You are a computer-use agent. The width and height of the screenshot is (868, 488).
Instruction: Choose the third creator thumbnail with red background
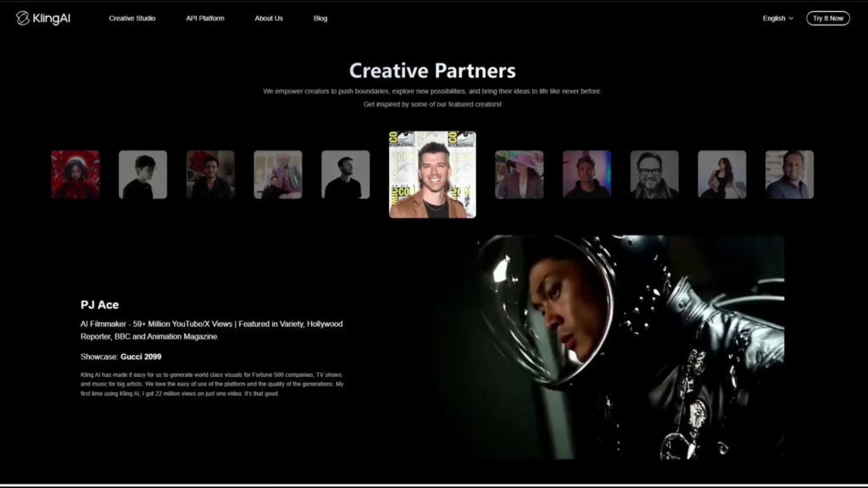[210, 175]
